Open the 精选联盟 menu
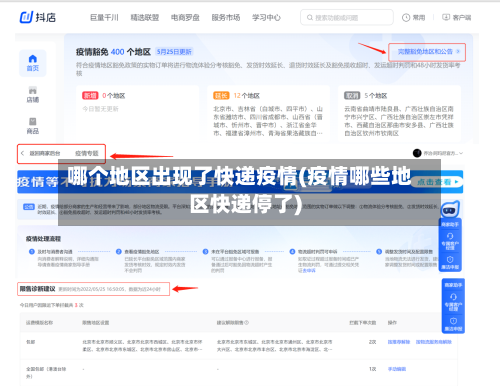500x386 pixels. 145,17
